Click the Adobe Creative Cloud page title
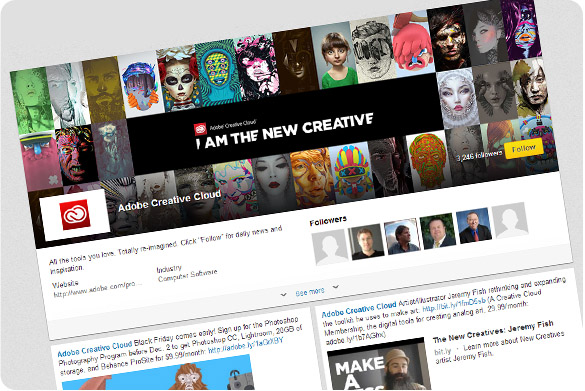Viewport: 585px width, 391px height. [169, 201]
